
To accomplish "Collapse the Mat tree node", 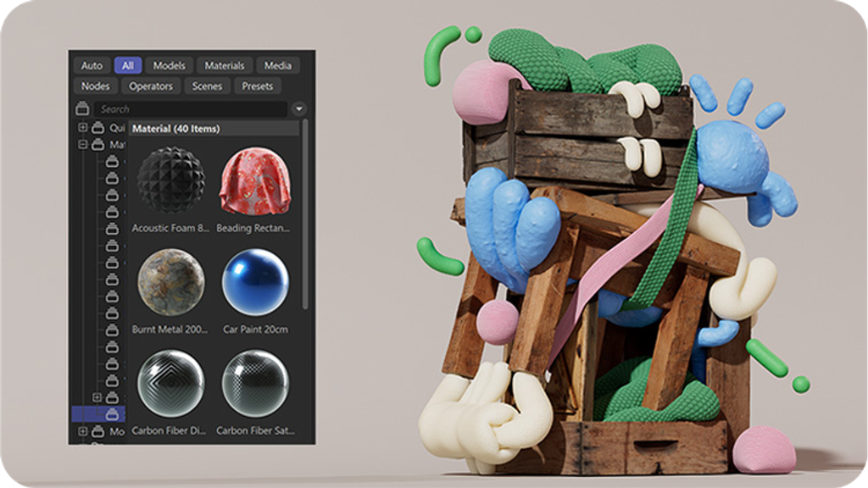I will point(82,145).
